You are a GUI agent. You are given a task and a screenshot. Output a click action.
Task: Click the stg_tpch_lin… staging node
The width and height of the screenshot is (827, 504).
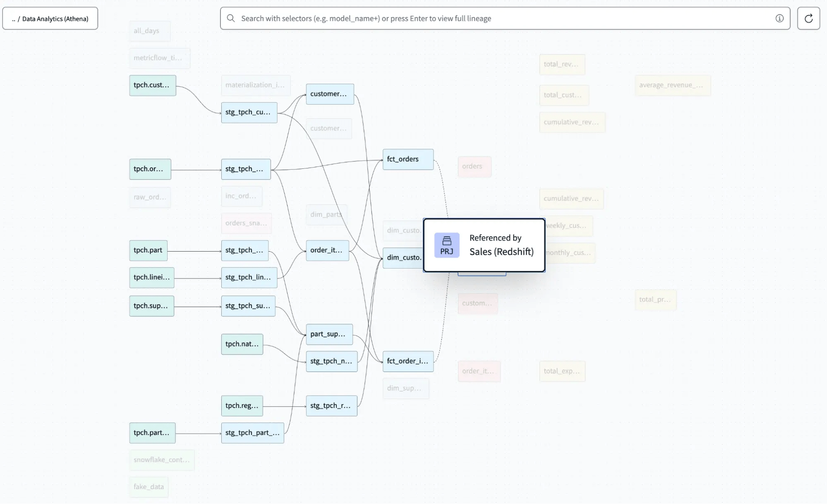pos(249,278)
